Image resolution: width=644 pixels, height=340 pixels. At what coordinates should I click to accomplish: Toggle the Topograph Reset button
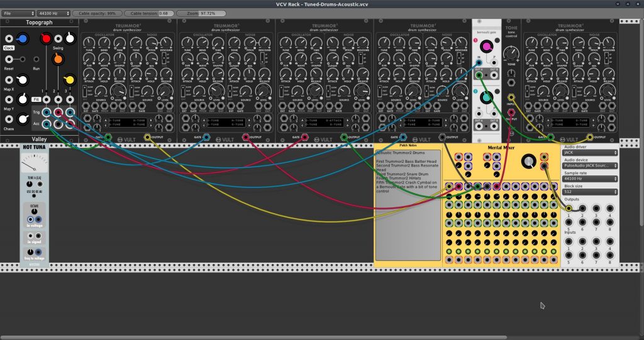tap(22, 59)
